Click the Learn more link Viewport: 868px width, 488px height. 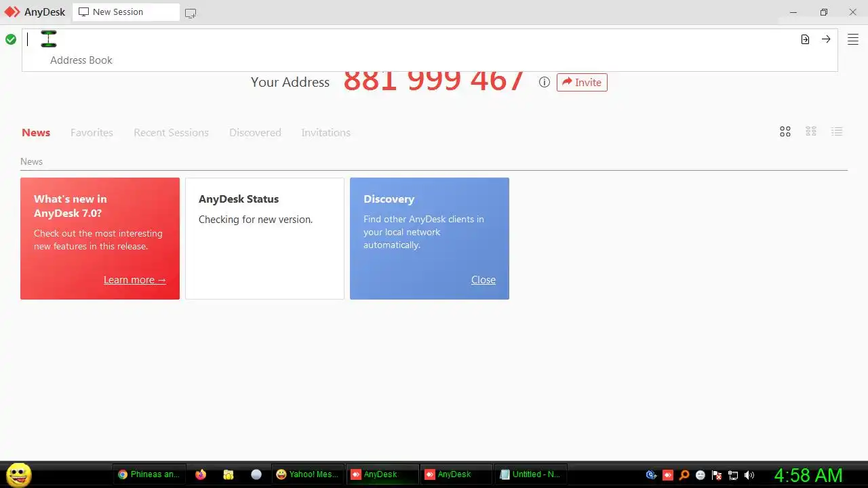pos(134,280)
